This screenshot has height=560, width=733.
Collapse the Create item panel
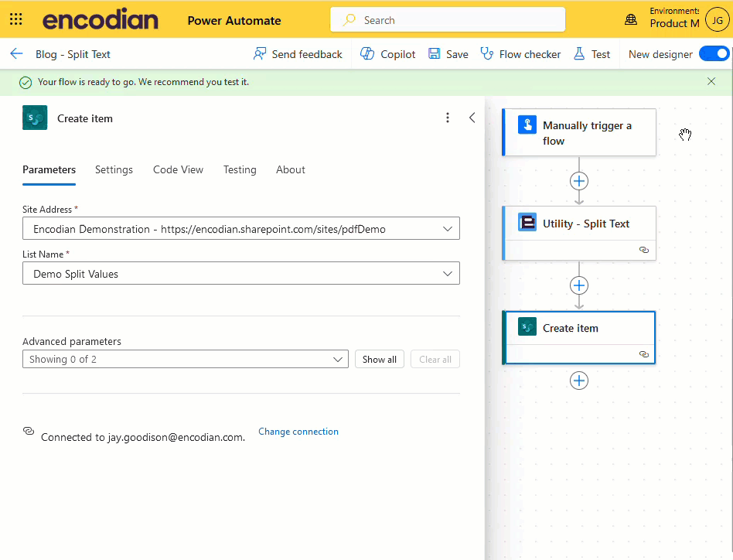(472, 118)
